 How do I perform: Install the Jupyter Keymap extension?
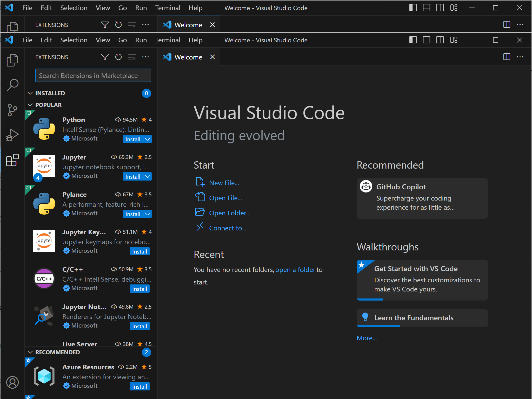(x=139, y=251)
